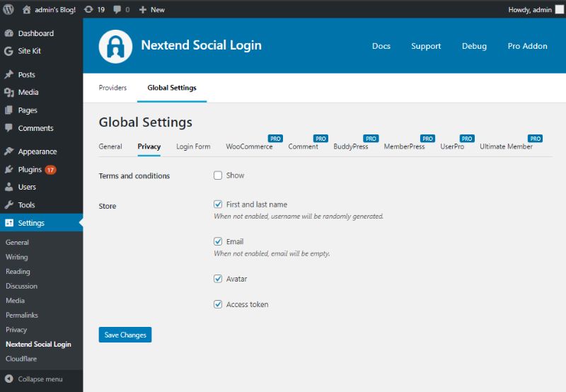Open admin's Blog! site link
566x392 pixels.
(x=55, y=10)
